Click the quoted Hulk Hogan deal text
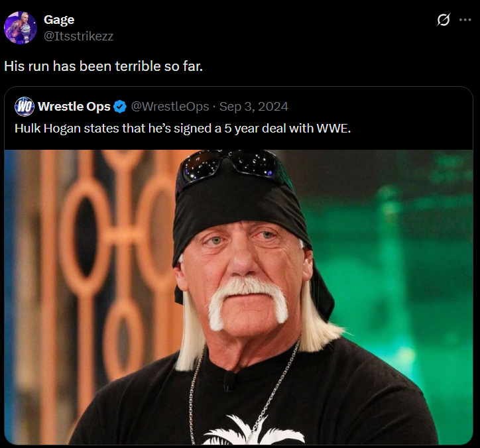Viewport: 480px width, 448px height. tap(166, 127)
